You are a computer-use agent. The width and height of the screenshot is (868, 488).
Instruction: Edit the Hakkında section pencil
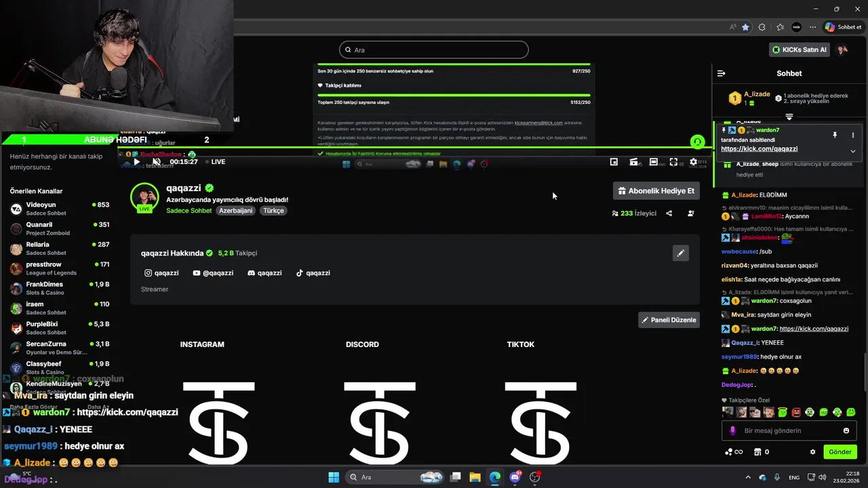click(x=680, y=253)
